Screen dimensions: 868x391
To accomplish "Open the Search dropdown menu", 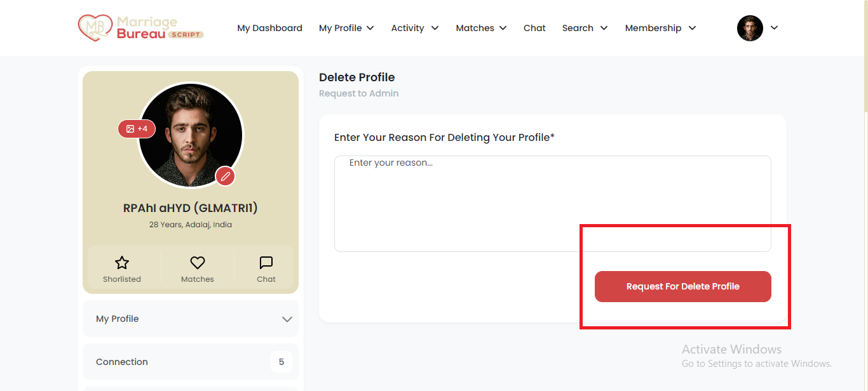I will tap(585, 28).
